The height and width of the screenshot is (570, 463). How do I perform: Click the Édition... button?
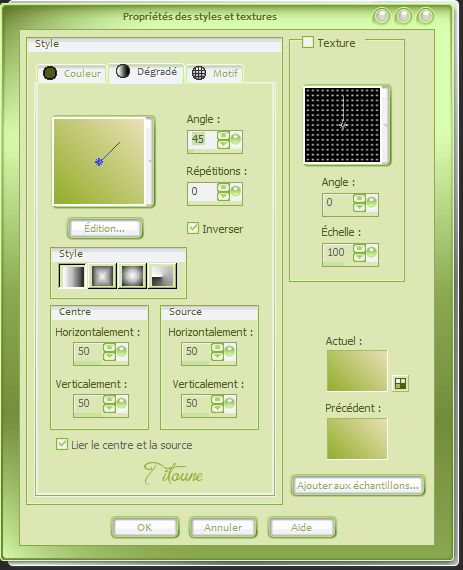tap(105, 228)
